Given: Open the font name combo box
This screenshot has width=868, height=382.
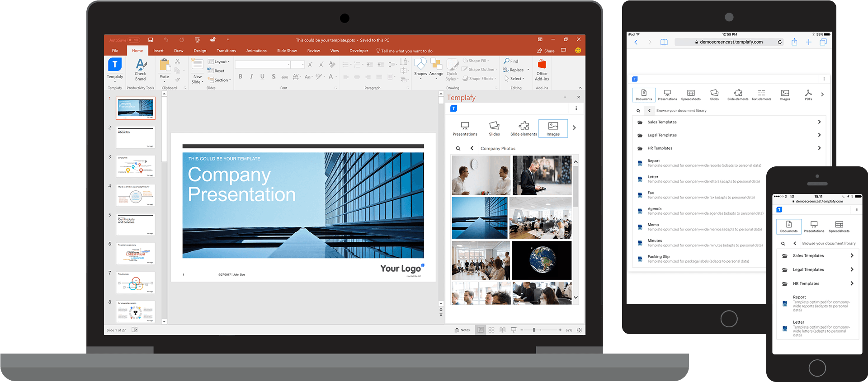Looking at the screenshot, I should point(263,65).
